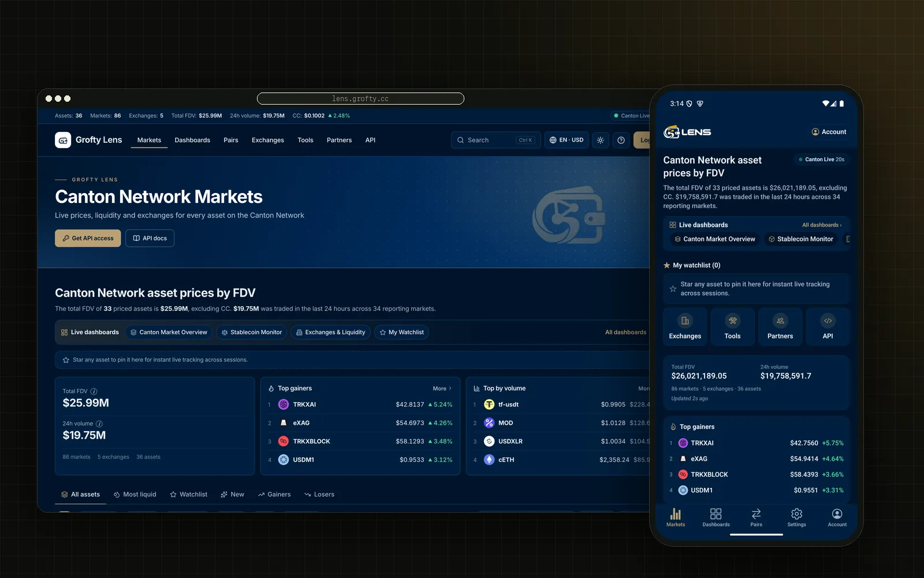The height and width of the screenshot is (578, 924).
Task: Switch to Watchlist tab
Action: [189, 495]
